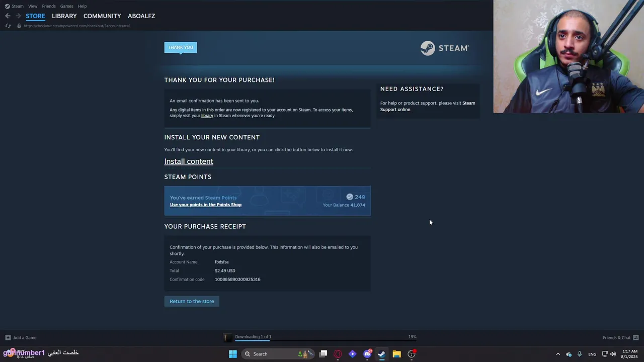Click the cloud sync tray icon
The width and height of the screenshot is (644, 362).
[569, 354]
